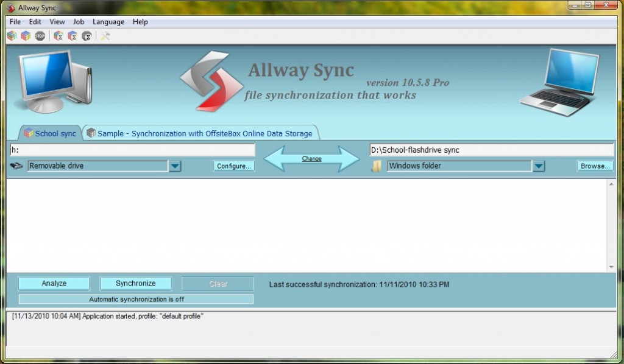Open the Language menu

108,22
